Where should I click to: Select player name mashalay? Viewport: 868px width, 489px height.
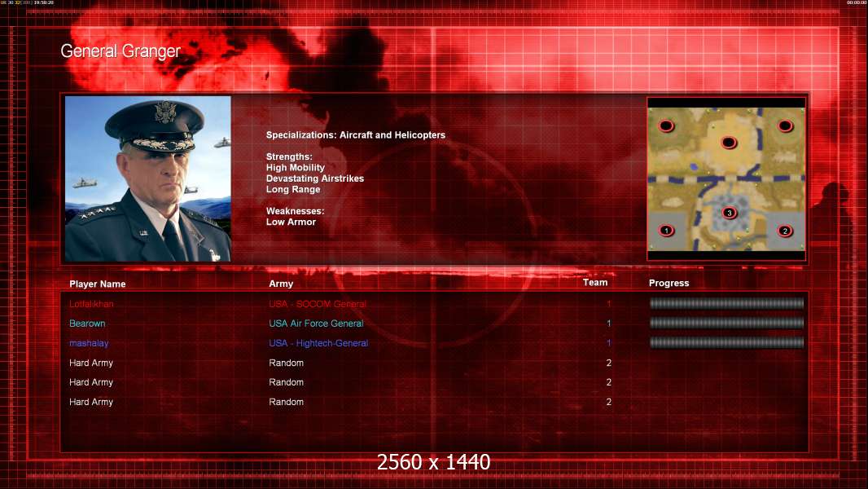(x=89, y=343)
